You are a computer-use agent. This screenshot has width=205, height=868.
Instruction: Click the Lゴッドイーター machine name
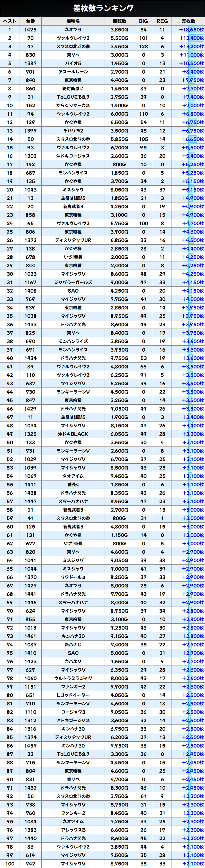point(73,695)
